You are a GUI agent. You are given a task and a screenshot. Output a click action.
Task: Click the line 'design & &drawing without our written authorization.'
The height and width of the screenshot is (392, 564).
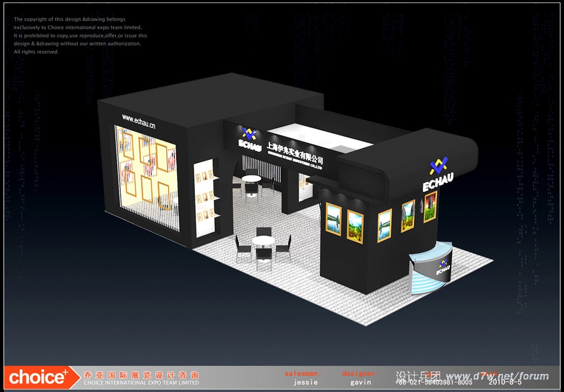coord(77,44)
